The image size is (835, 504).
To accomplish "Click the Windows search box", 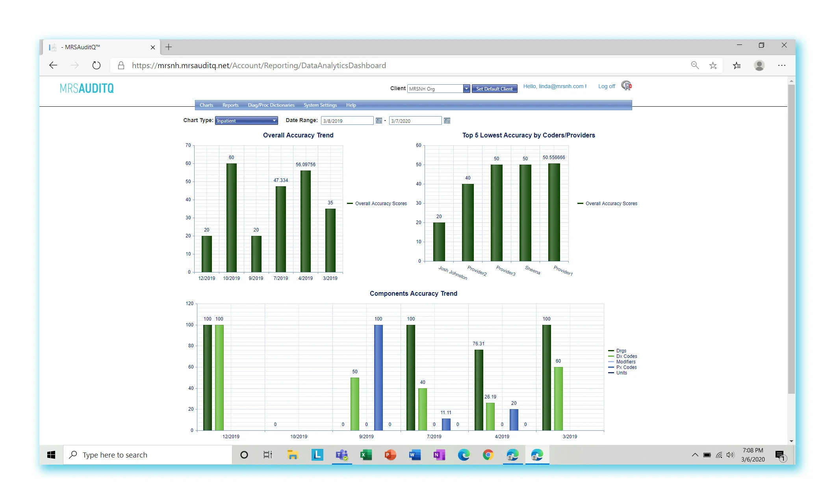I will pos(148,455).
